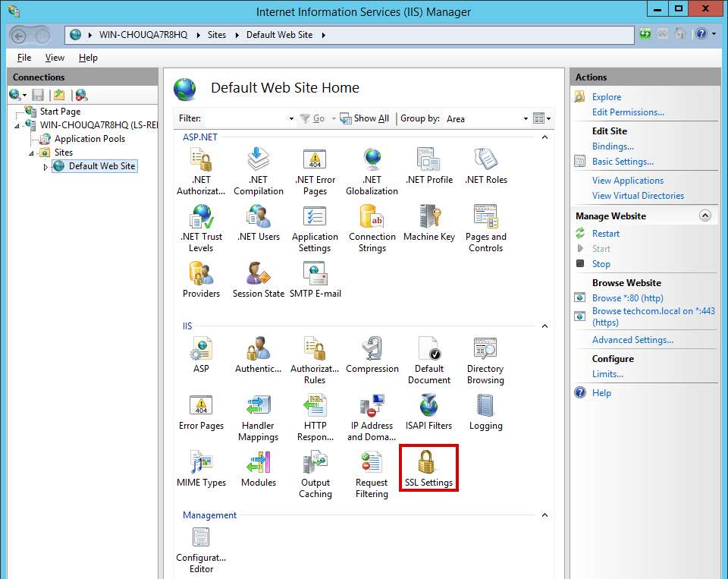728x579 pixels.
Task: Collapse the Management group
Action: click(x=545, y=514)
